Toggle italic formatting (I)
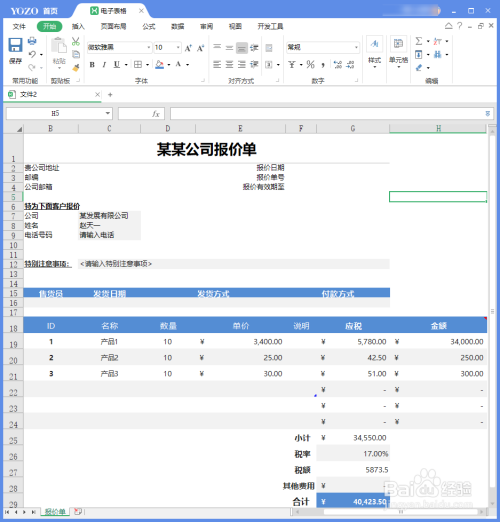The width and height of the screenshot is (500, 522). tap(104, 65)
